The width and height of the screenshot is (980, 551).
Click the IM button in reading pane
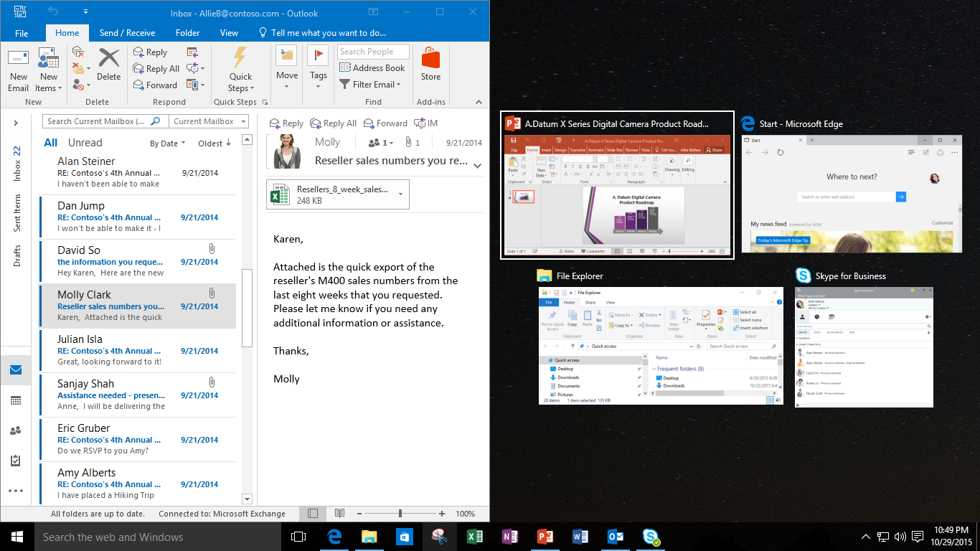tap(426, 123)
